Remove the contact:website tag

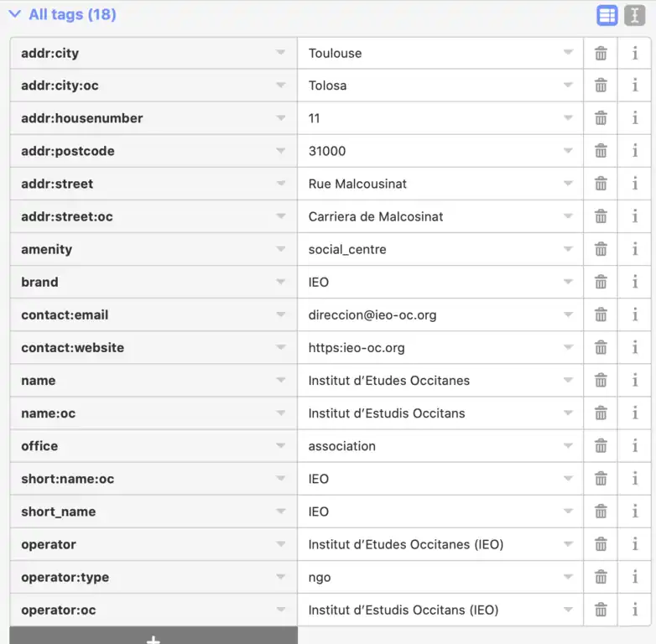601,348
